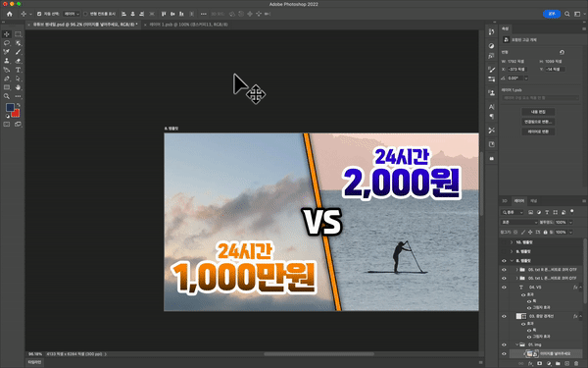Open the blending mode dropdown
The height and width of the screenshot is (368, 588).
click(x=519, y=223)
